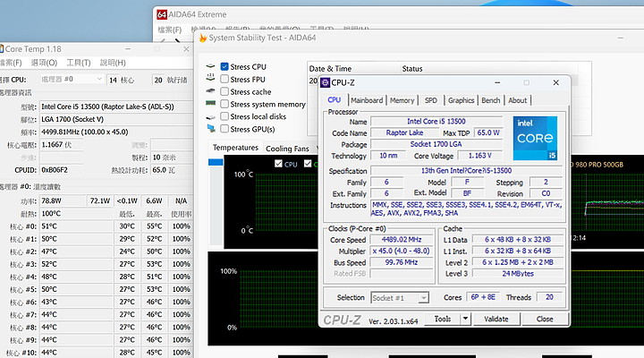
Task: Open the processor selection dropdown in Core Temp
Action: tap(72, 79)
